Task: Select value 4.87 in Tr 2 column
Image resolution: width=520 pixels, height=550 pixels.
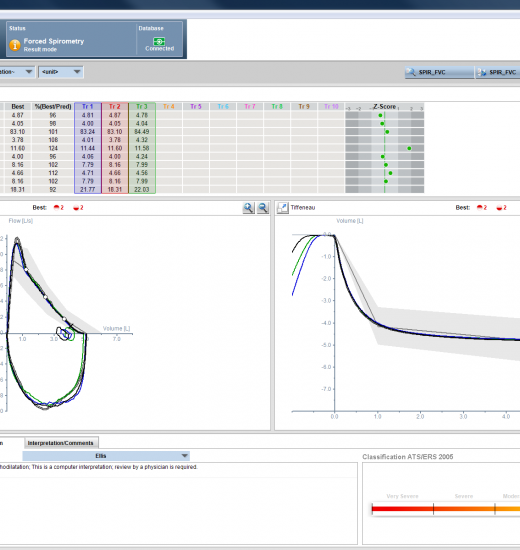Action: (115, 115)
